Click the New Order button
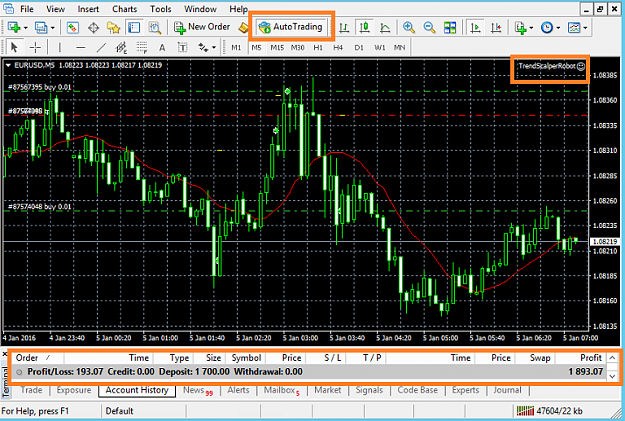This screenshot has width=625, height=421. pos(202,27)
